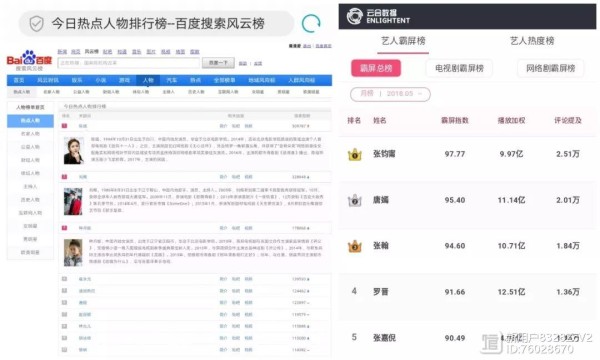This screenshot has width=600, height=360.
Task: Open the 月榜 2018.05 date dropdown
Action: click(390, 94)
